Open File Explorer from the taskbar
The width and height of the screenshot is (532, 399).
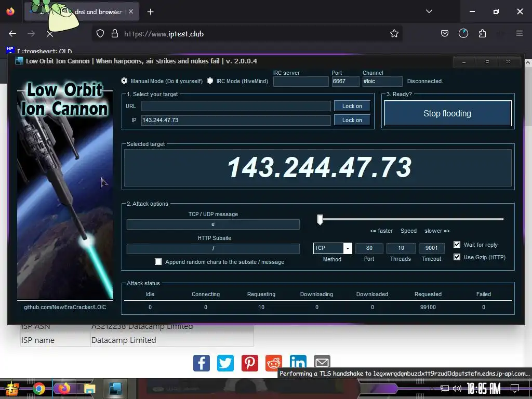point(89,389)
